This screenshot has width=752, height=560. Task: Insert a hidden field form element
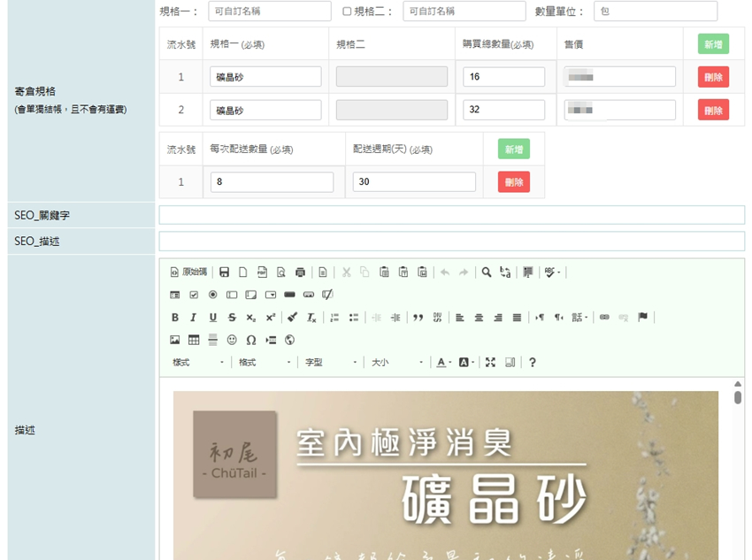327,295
